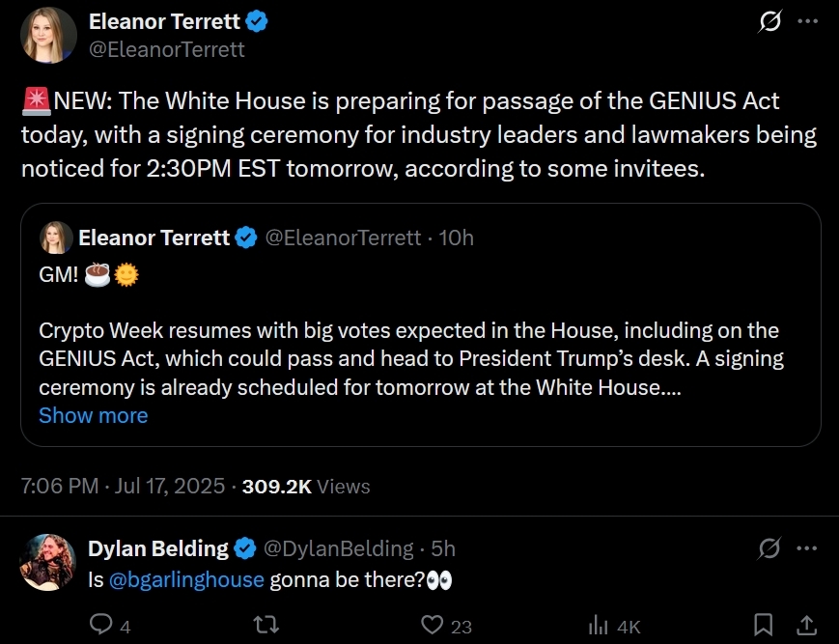Screen dimensions: 839x644
Task: Open the three-dot menu on main post
Action: tap(807, 21)
